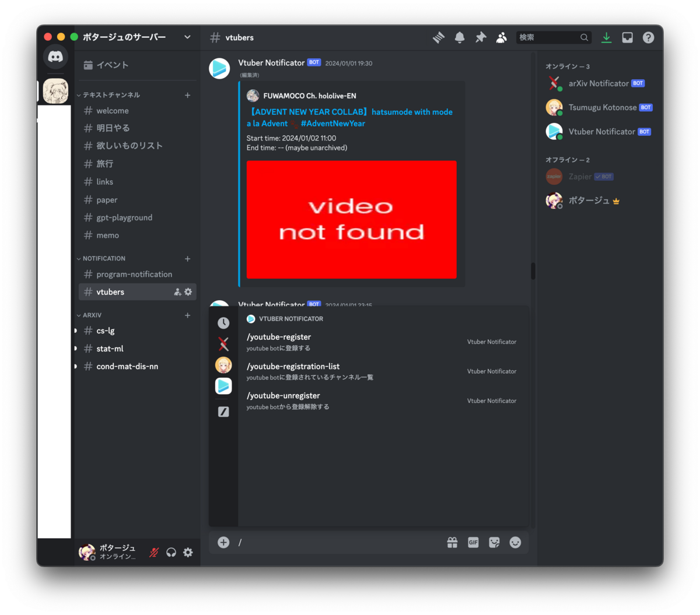Open the attachment plus button in message bar
Screen dimensions: 700x615
[223, 542]
